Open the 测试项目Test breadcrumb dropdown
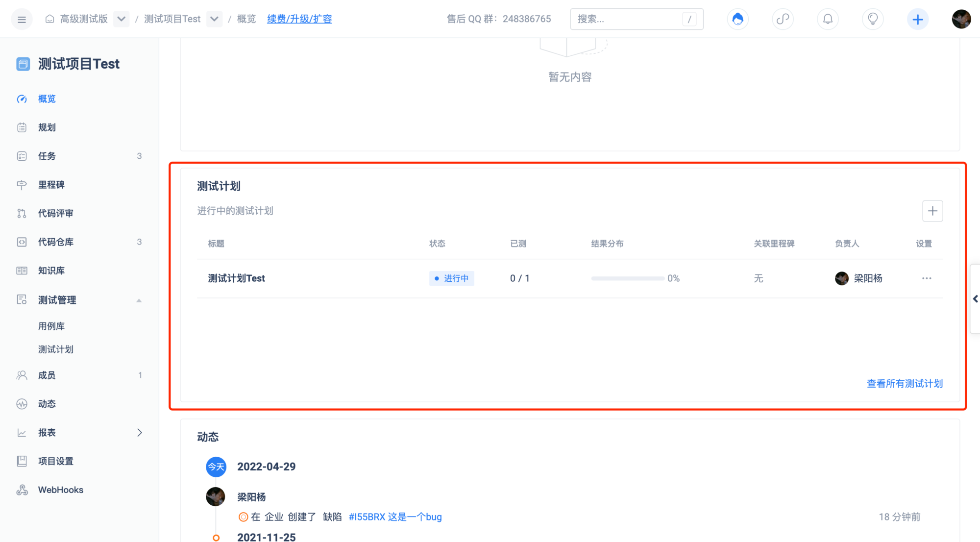The image size is (980, 542). click(214, 19)
